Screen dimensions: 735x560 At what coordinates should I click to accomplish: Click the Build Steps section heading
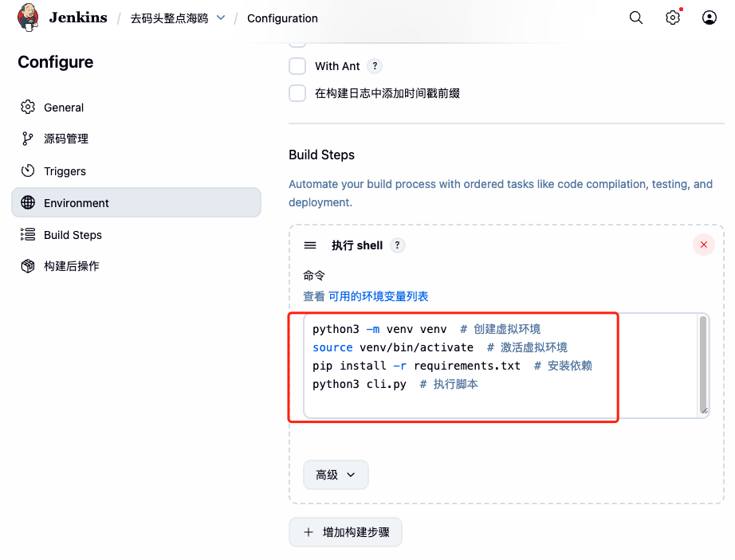coord(321,155)
